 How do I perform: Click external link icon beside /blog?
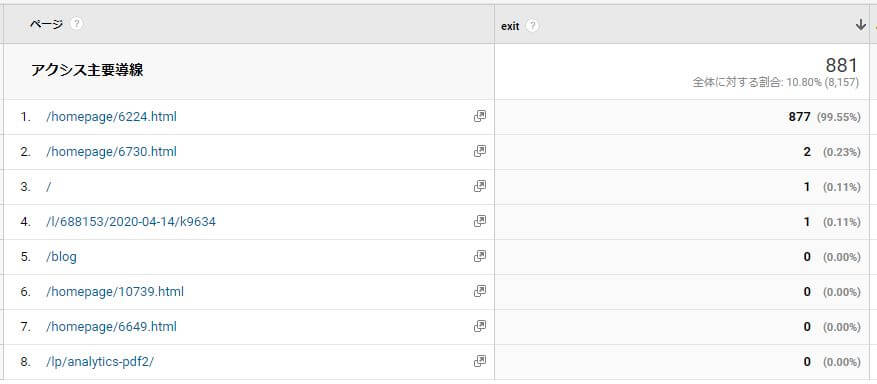click(x=479, y=256)
